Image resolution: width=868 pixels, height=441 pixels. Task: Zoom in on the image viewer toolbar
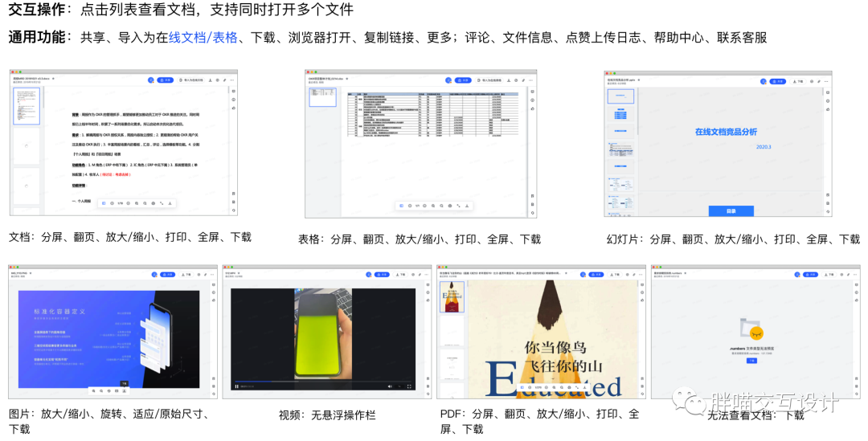(93, 390)
